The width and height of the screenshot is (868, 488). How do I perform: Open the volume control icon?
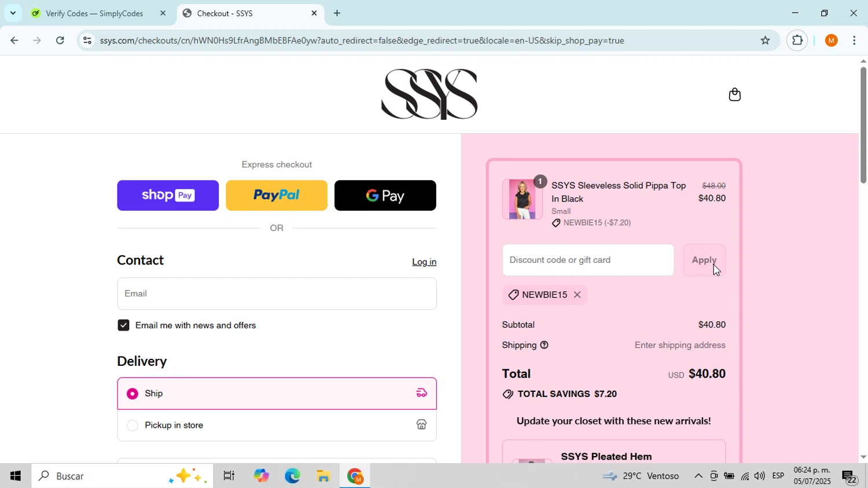coord(759,476)
